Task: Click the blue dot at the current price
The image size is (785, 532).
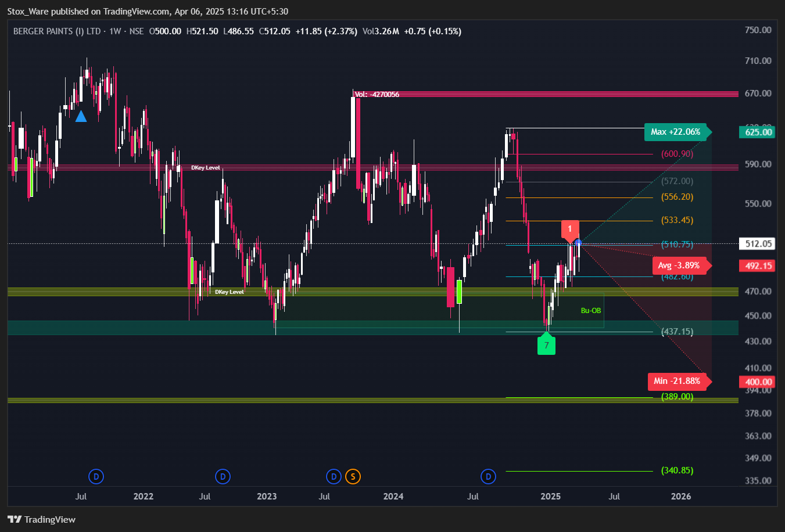Action: (x=578, y=242)
